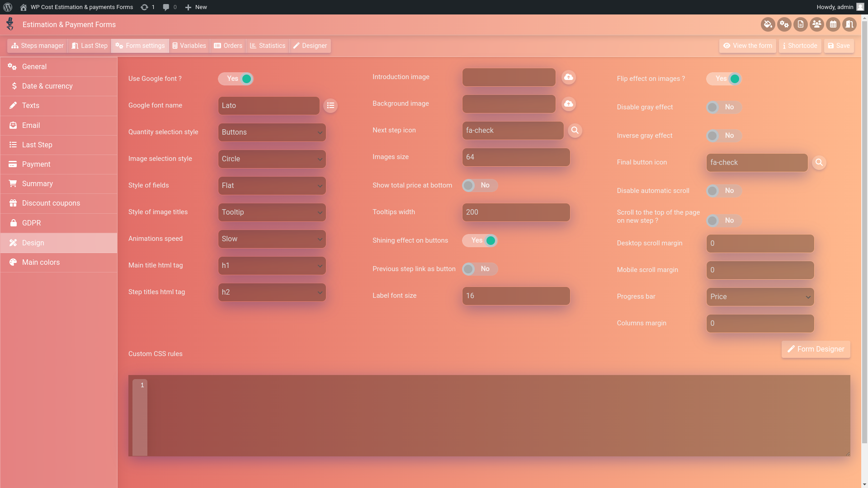
Task: Toggle Disable gray effect switch
Action: [723, 107]
